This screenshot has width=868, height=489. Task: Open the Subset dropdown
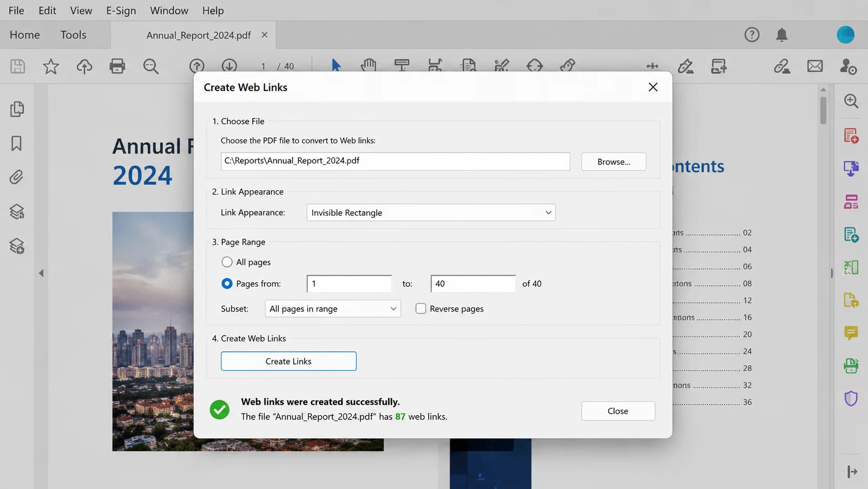(333, 309)
